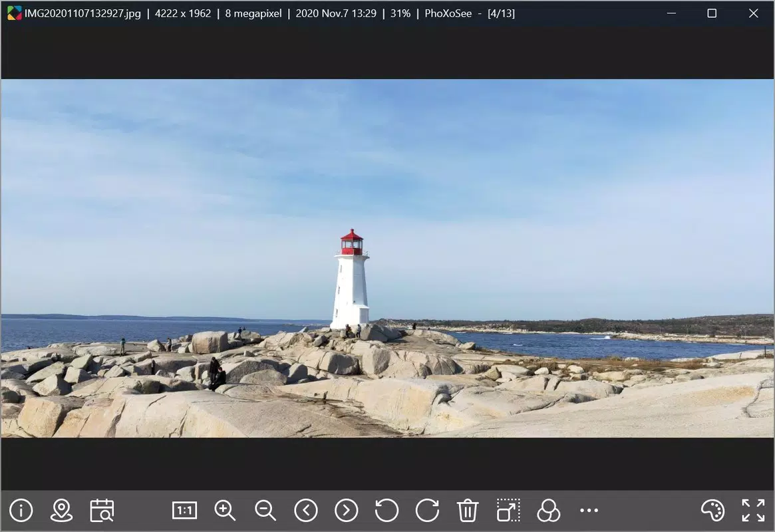Screen dimensions: 775x532
Task: Zoom out of the photo
Action: tap(265, 510)
